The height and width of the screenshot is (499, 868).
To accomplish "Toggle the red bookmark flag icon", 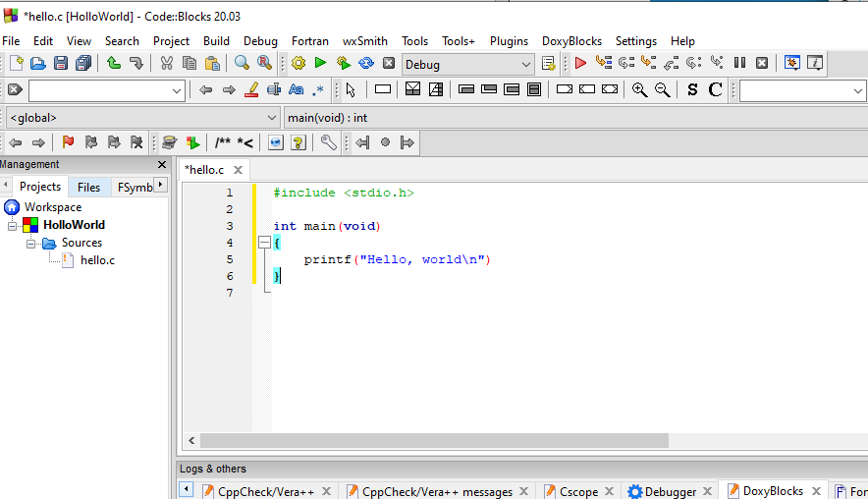I will point(68,142).
